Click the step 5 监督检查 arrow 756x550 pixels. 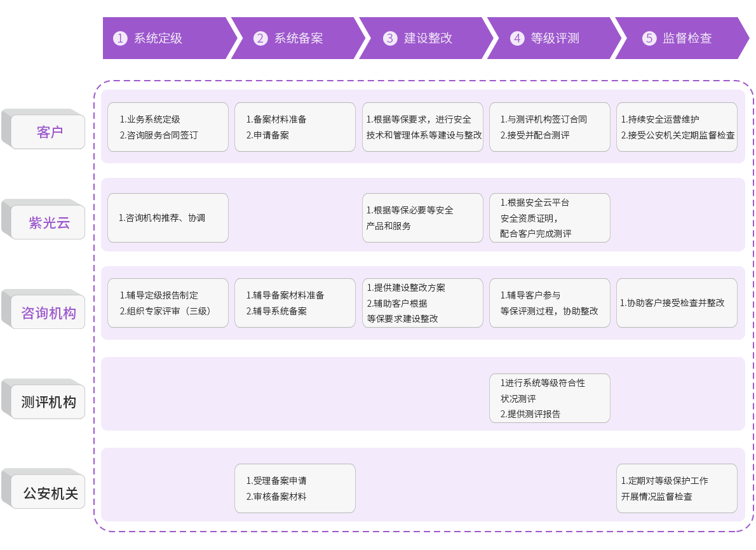(683, 38)
